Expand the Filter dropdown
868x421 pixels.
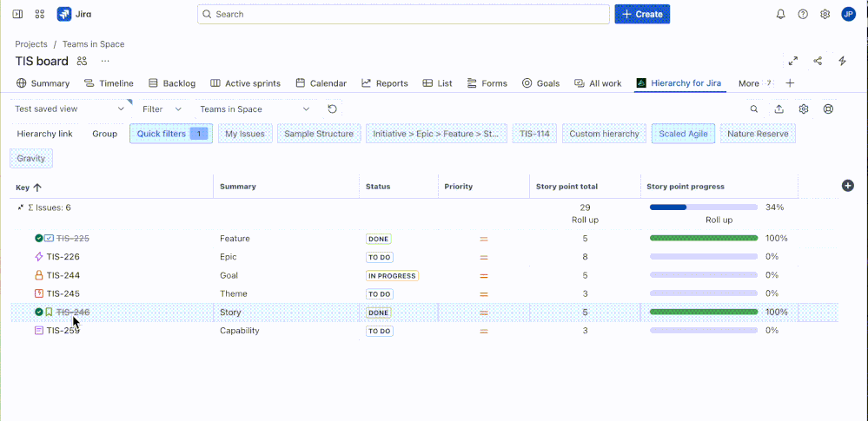[x=162, y=109]
